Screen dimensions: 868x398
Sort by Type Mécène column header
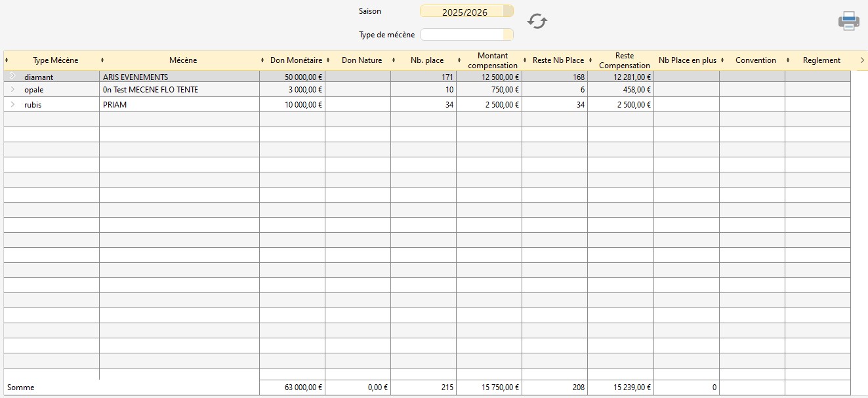pos(55,60)
